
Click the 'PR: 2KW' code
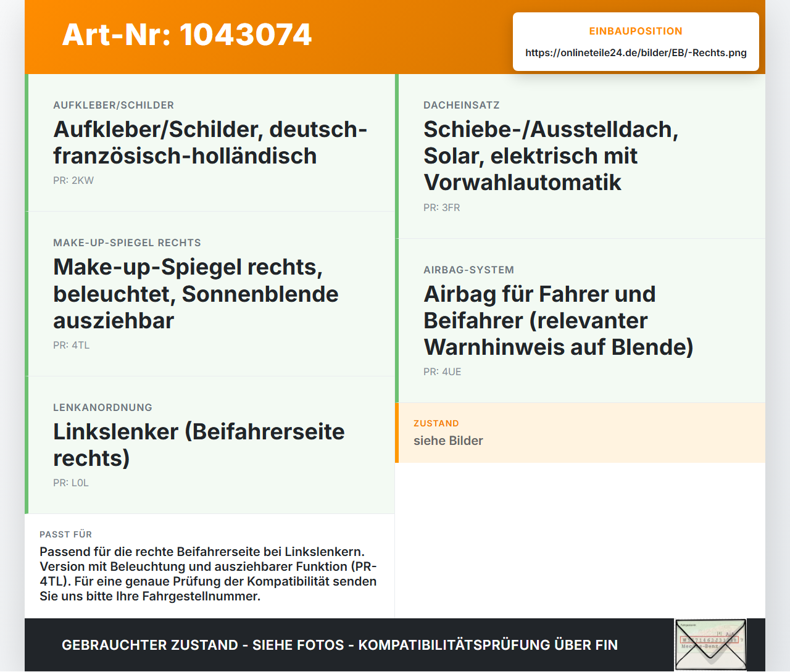pos(73,180)
